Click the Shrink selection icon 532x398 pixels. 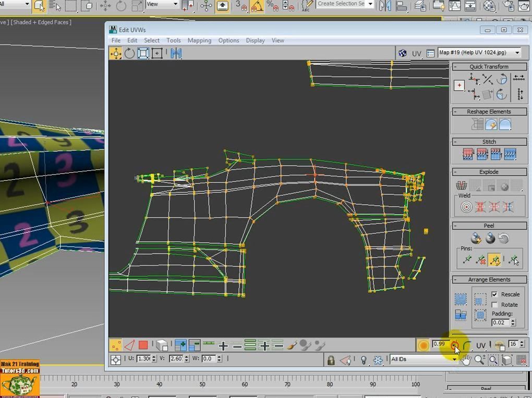coord(195,345)
